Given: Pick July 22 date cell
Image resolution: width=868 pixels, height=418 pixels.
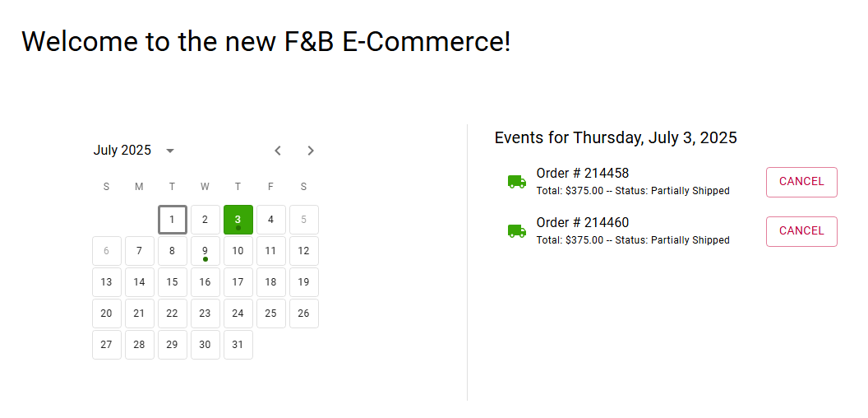Looking at the screenshot, I should (x=172, y=313).
